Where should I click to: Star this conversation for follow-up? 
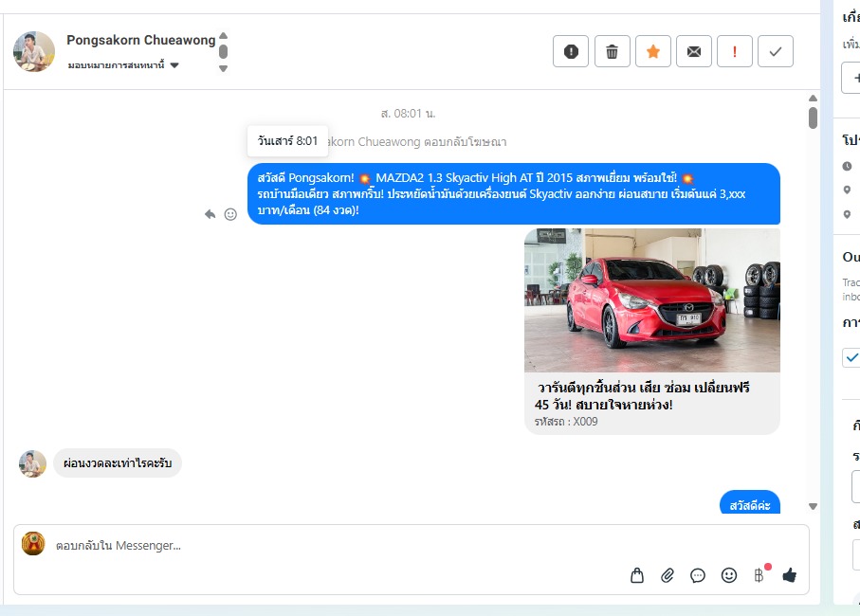click(x=652, y=51)
